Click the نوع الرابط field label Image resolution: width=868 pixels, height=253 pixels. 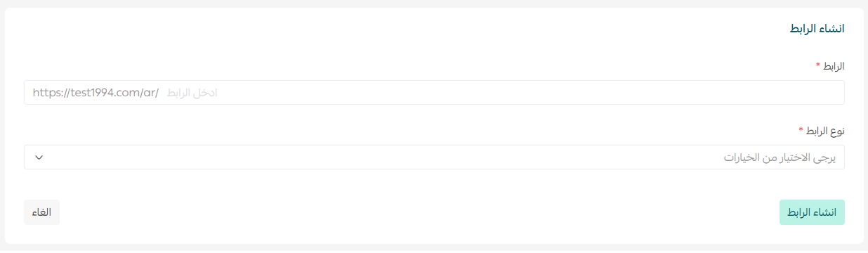click(x=826, y=131)
